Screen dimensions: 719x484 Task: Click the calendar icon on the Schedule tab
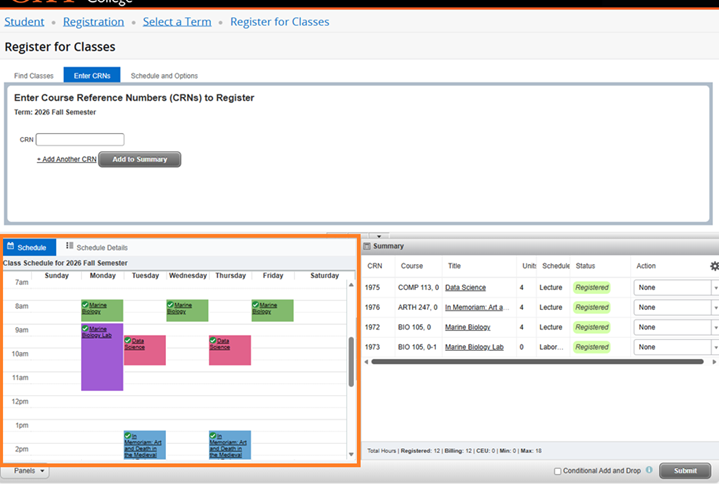(x=11, y=246)
